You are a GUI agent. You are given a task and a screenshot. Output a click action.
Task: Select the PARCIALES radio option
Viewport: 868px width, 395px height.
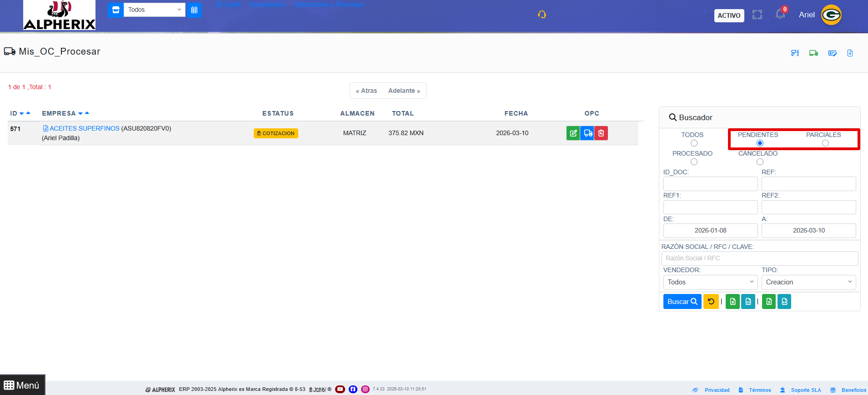pos(825,143)
